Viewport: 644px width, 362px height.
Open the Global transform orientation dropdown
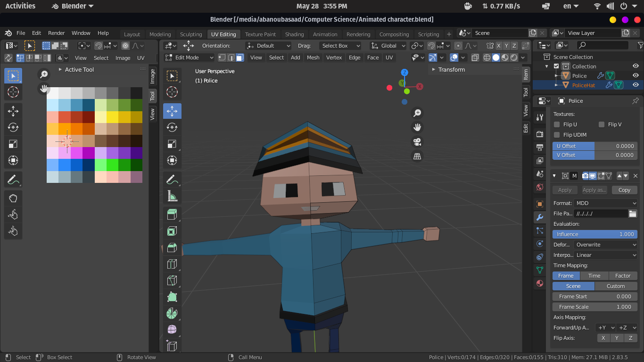click(388, 46)
